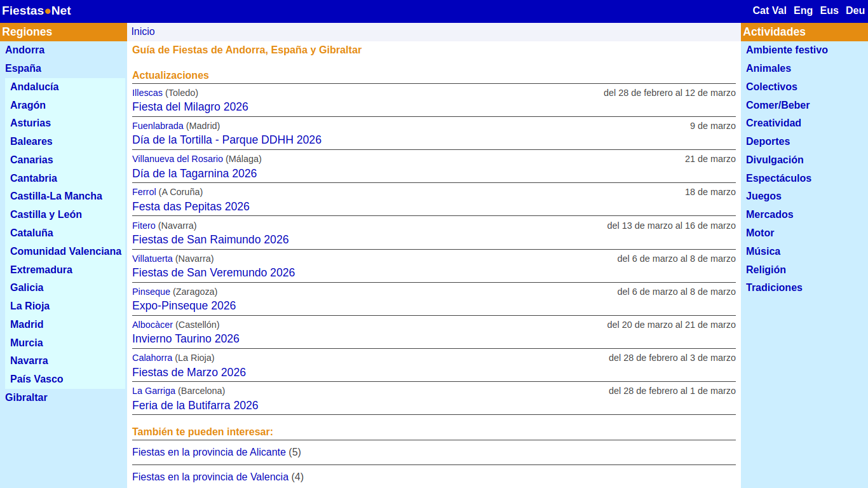Browse the Creatividad activity
Screen dimensions: 868x488
point(773,123)
